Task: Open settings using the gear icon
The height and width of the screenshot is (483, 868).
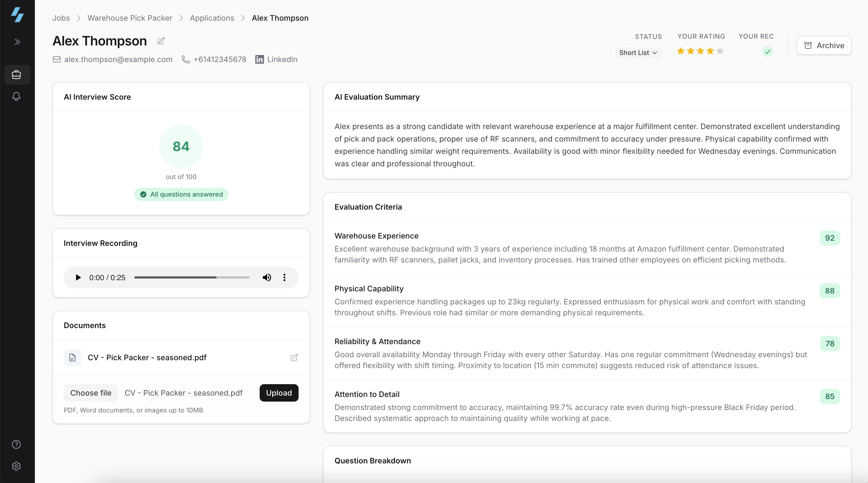Action: 16,466
